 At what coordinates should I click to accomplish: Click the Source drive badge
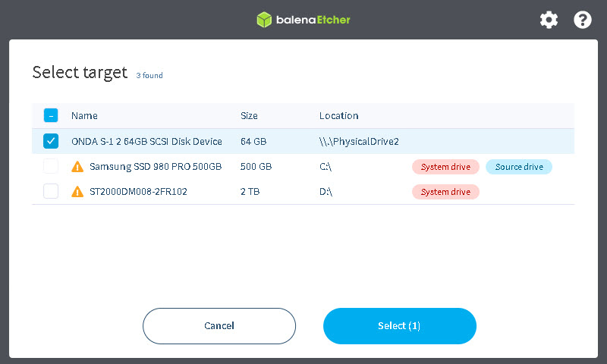pyautogui.click(x=519, y=167)
